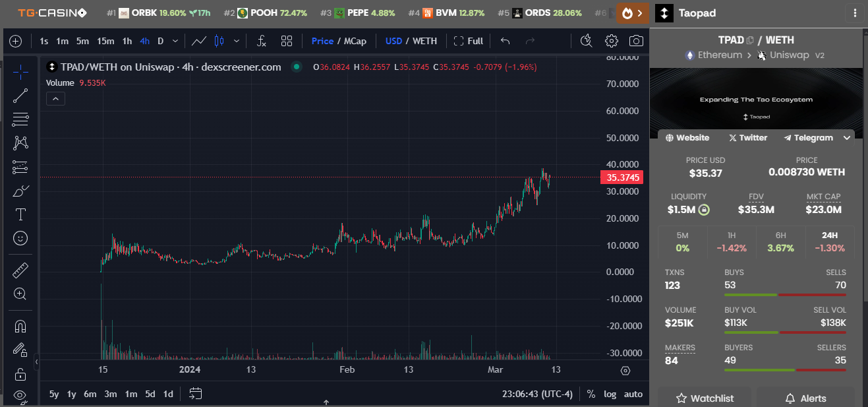Toggle chart to MCap view
868x407 pixels.
click(x=355, y=41)
